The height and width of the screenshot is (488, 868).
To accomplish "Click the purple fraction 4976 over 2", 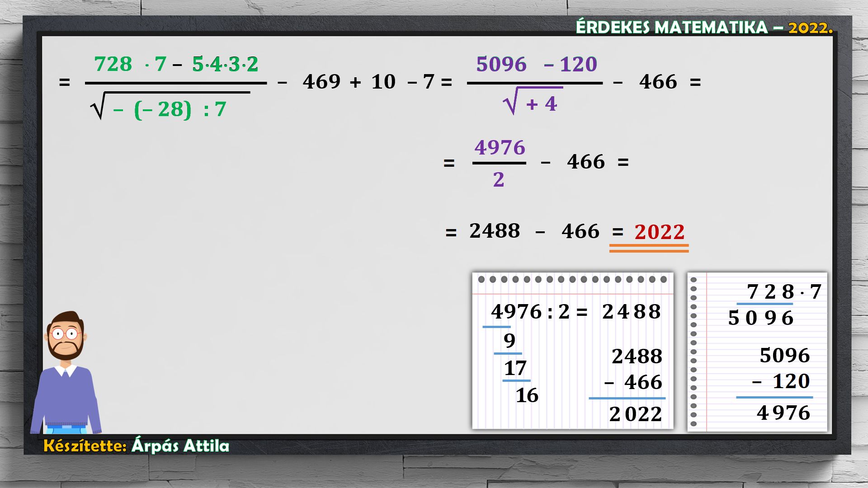I will [500, 163].
